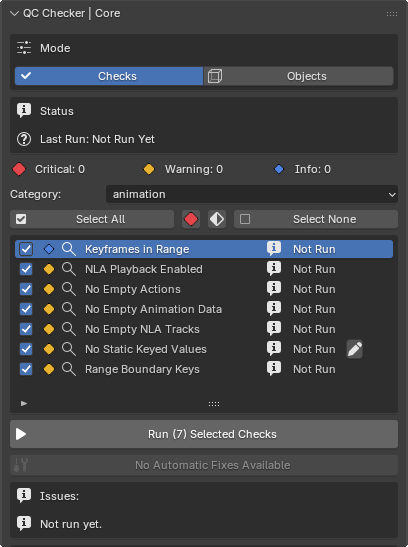Click the Last Run: Not Run Yet text

[97, 139]
